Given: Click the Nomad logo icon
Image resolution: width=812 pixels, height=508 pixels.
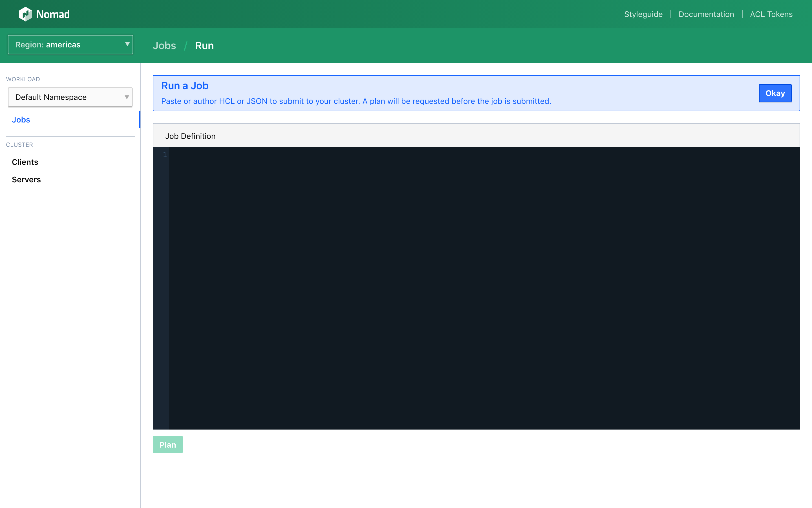Looking at the screenshot, I should [25, 14].
